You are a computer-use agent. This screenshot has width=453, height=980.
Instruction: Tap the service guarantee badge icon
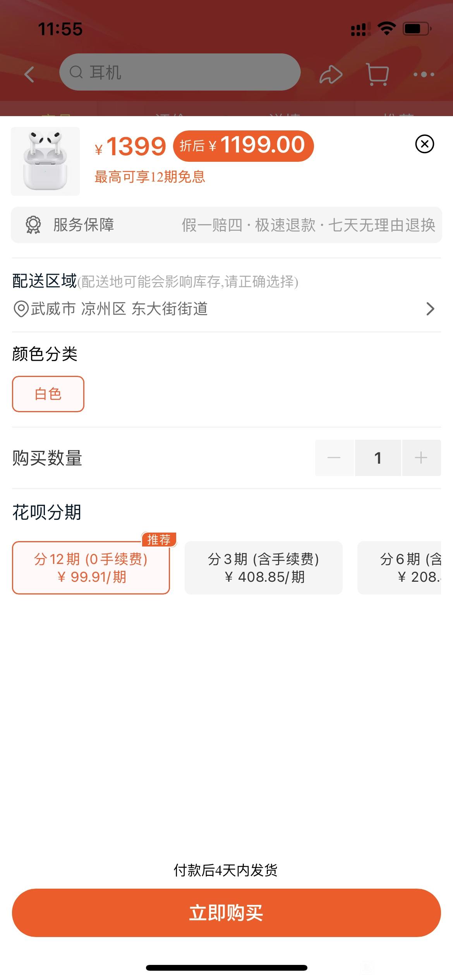pyautogui.click(x=33, y=225)
